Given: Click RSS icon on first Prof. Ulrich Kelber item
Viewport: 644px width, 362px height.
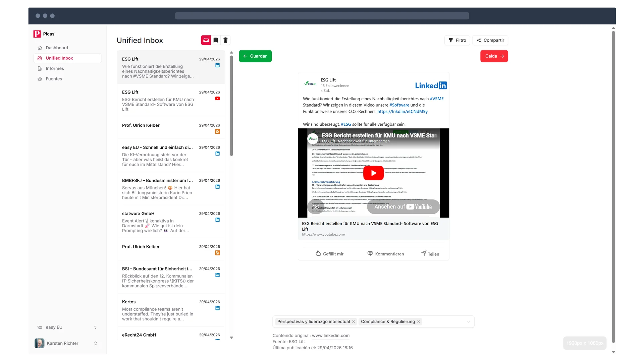Looking at the screenshot, I should 218,132.
